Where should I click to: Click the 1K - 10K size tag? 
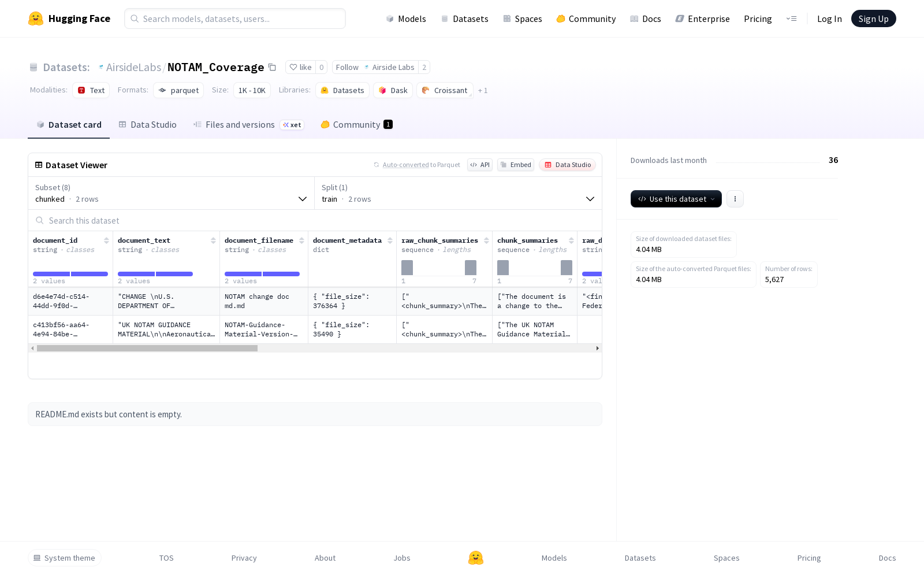coord(252,90)
